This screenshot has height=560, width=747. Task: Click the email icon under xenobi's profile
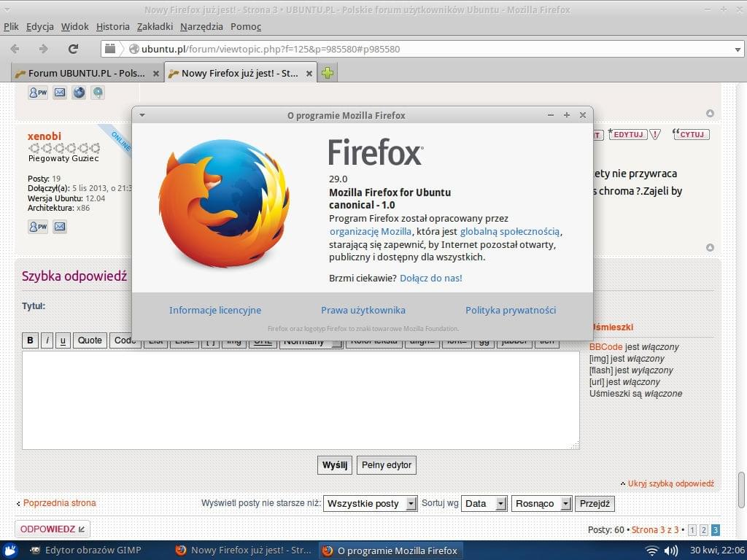point(60,227)
